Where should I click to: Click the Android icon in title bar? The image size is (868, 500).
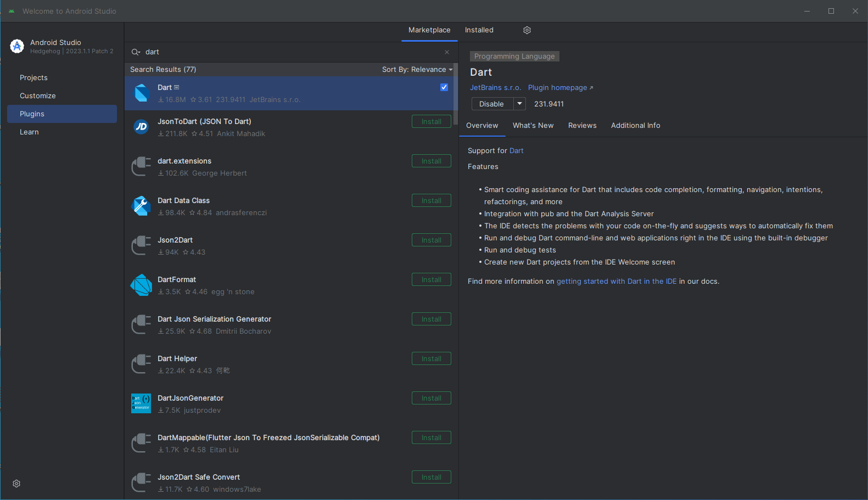click(12, 11)
